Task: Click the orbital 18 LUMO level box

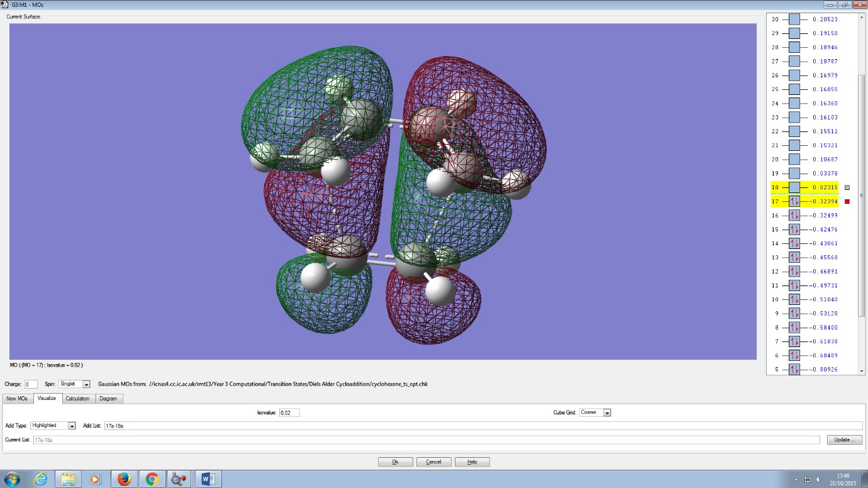Action: click(x=794, y=187)
